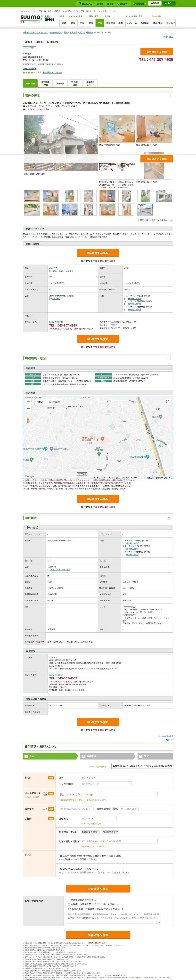Click 会員登録 button
Image resolution: width=196 pixels, height=980 pixels.
point(155,3)
